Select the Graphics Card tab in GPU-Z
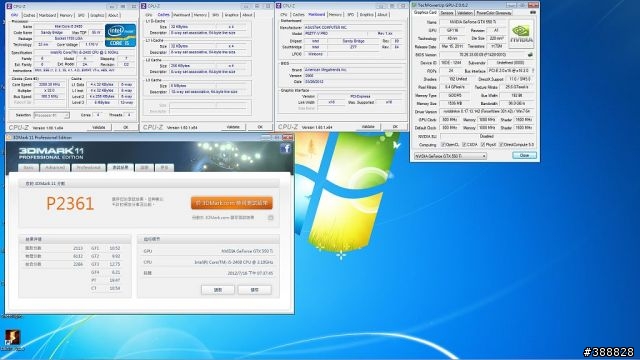Viewport: 640px width, 360px height. [425, 12]
